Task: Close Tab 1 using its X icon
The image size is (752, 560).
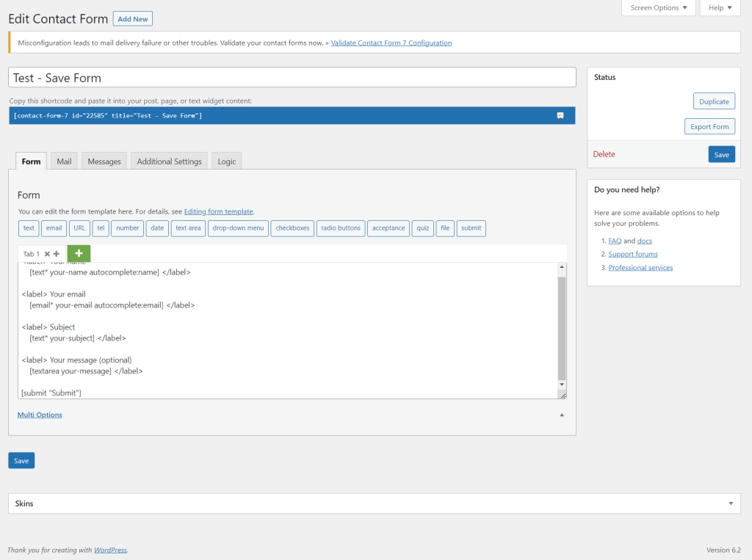Action: point(47,254)
